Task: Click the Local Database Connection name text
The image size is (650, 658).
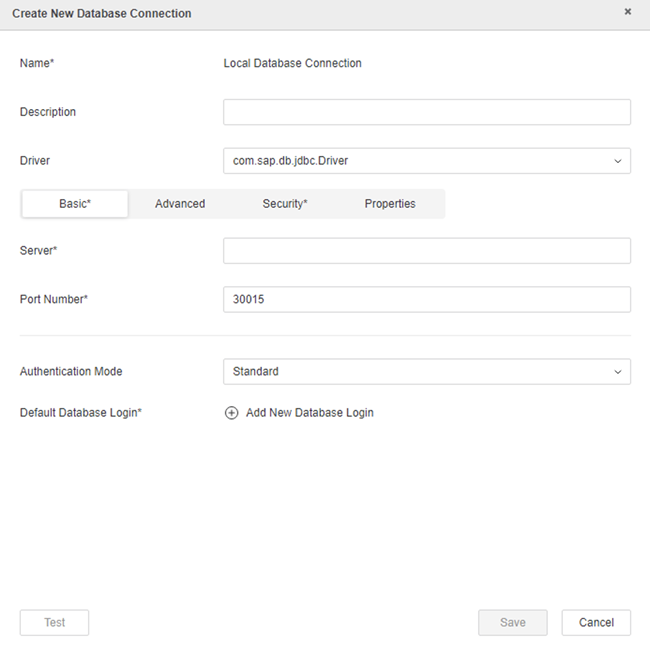Action: [x=293, y=63]
